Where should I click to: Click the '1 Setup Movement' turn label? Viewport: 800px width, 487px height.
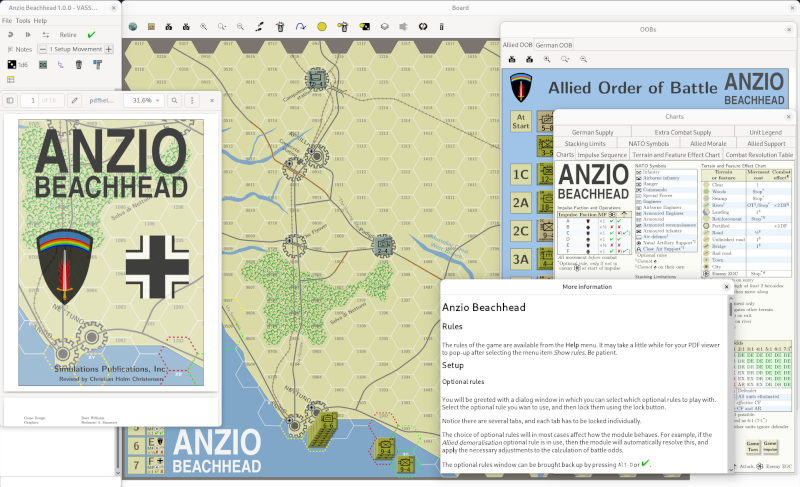(76, 49)
